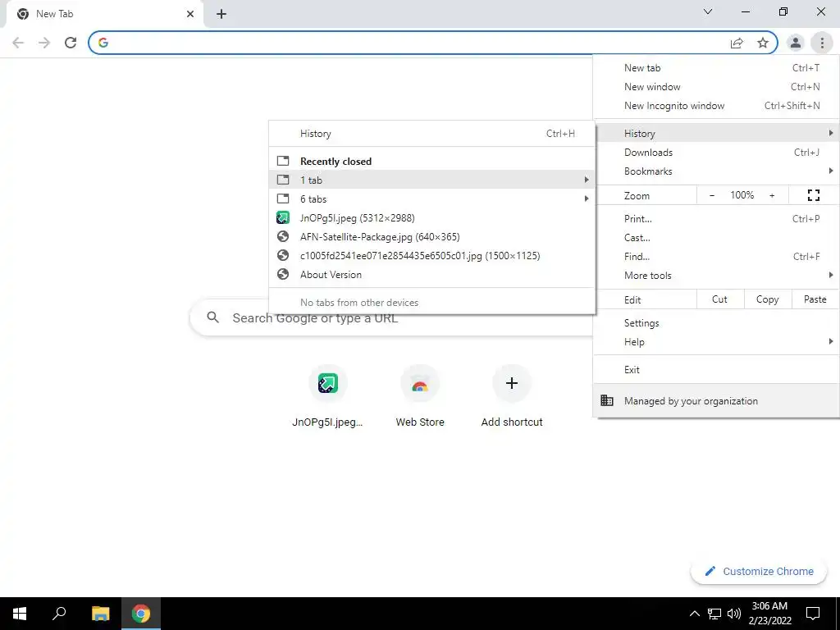The height and width of the screenshot is (630, 840).
Task: Open the Windows Start menu
Action: click(20, 614)
